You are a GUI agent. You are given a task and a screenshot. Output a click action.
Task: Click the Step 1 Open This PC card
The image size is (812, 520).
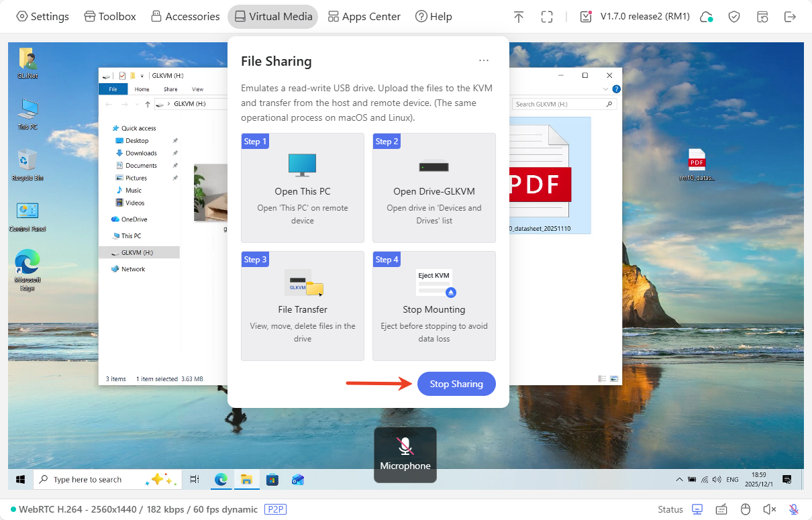tap(303, 188)
